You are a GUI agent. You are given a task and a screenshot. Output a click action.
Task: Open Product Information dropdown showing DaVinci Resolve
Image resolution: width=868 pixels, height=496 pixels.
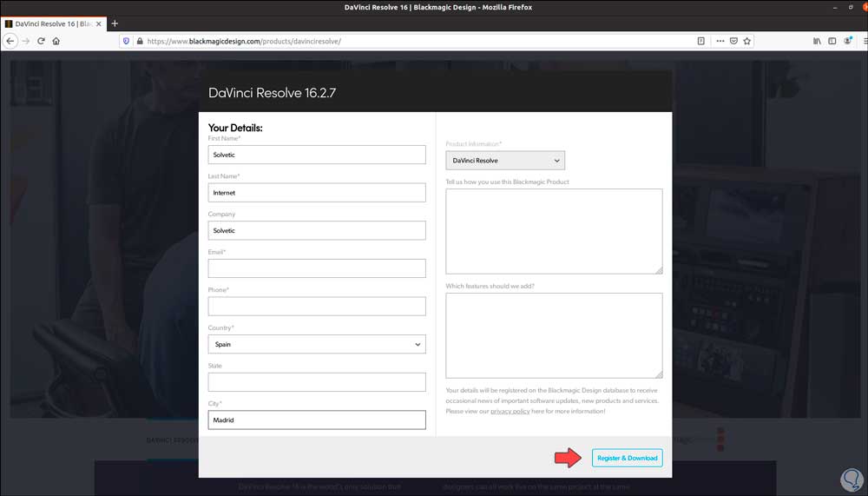pyautogui.click(x=505, y=161)
